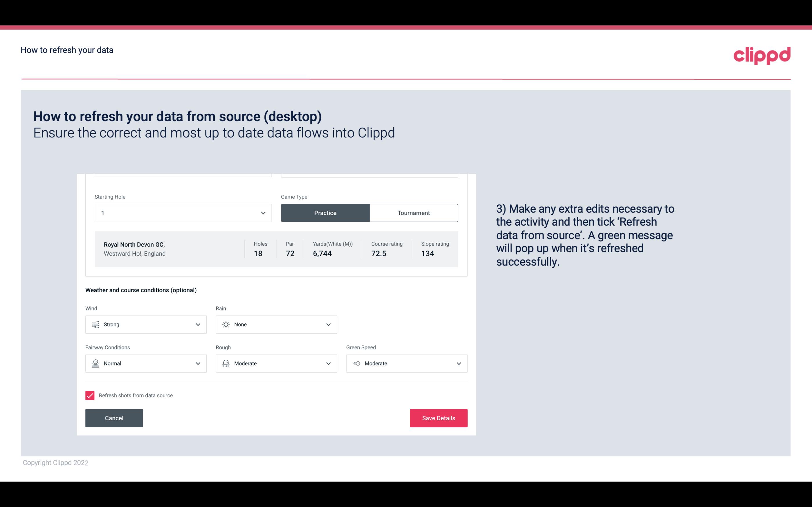
Task: Click the Clippd logo in top right
Action: (762, 55)
